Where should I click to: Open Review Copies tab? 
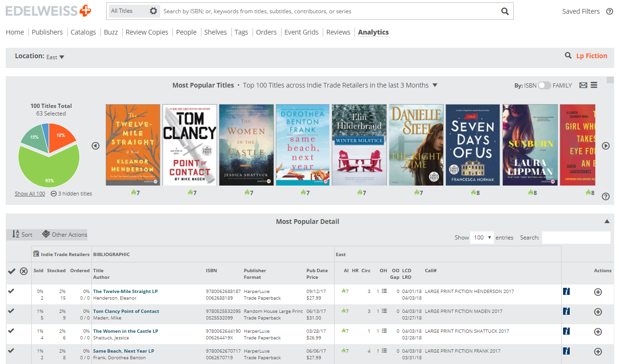(x=147, y=32)
